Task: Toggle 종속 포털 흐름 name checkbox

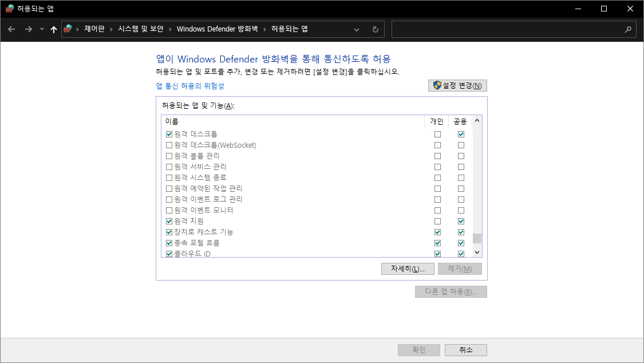Action: pyautogui.click(x=169, y=243)
